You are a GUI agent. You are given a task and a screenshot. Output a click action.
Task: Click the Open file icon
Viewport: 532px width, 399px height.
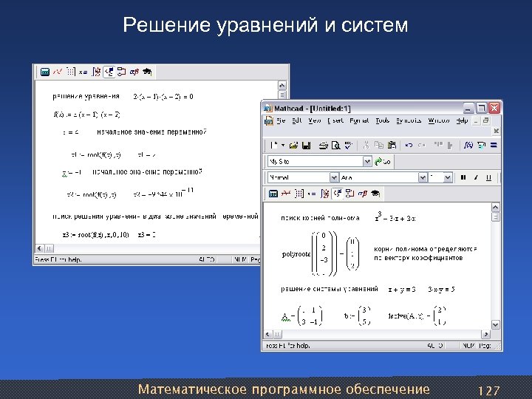[293, 146]
